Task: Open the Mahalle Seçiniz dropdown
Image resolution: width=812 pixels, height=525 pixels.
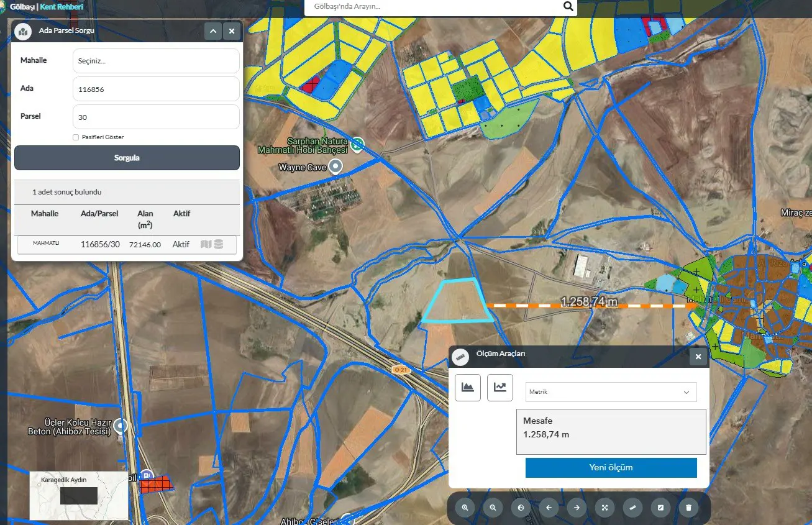Action: coord(156,61)
